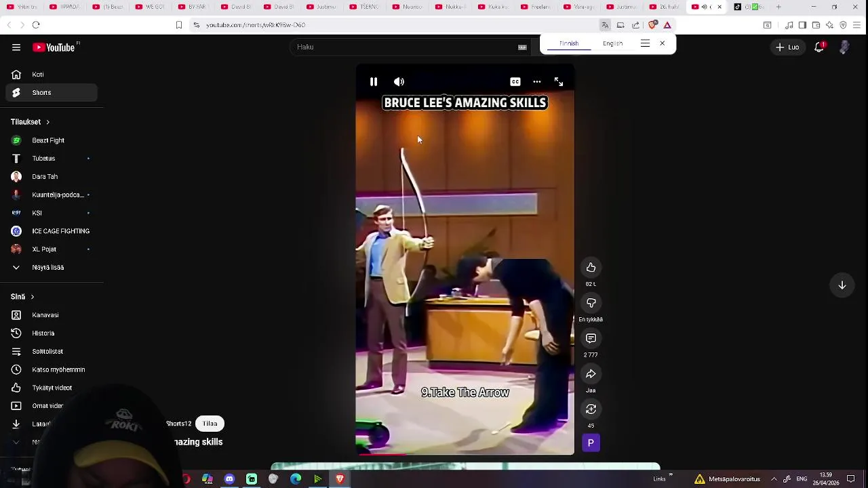The image size is (868, 488).
Task: Open the translate popup options menu
Action: [x=645, y=43]
